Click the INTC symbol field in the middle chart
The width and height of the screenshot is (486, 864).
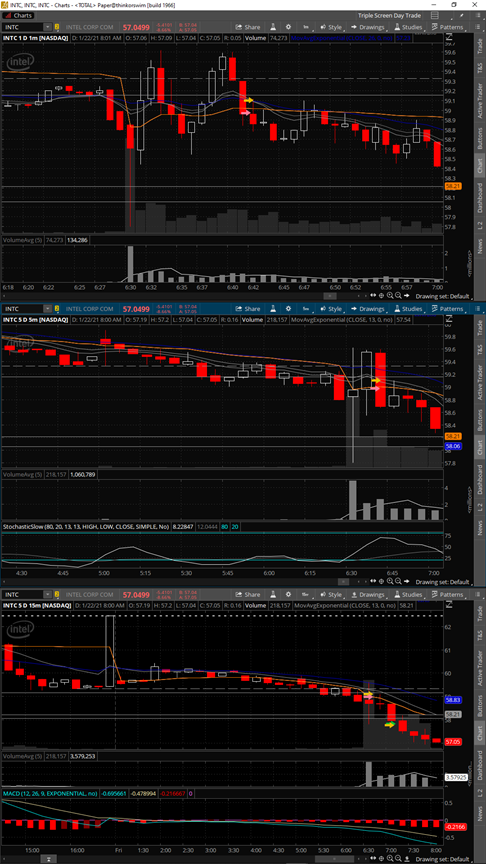pos(23,309)
